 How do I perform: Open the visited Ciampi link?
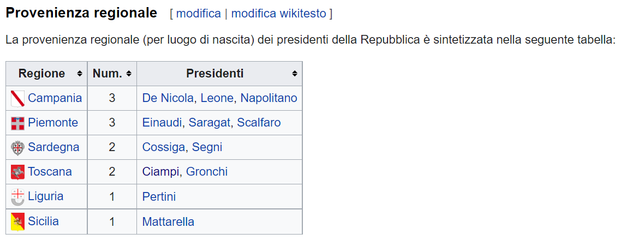click(160, 172)
